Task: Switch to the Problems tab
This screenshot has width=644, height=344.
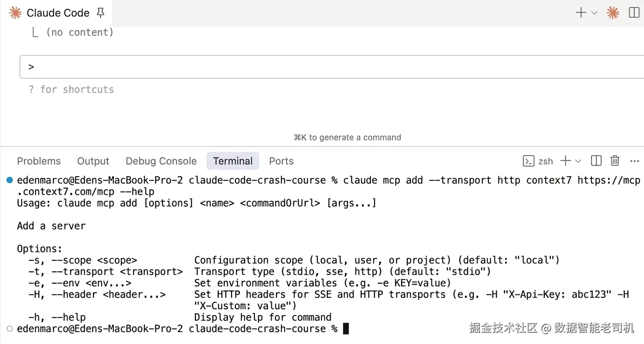Action: pos(39,161)
